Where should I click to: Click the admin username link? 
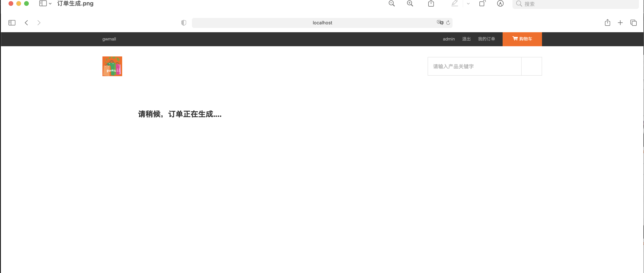pos(448,39)
